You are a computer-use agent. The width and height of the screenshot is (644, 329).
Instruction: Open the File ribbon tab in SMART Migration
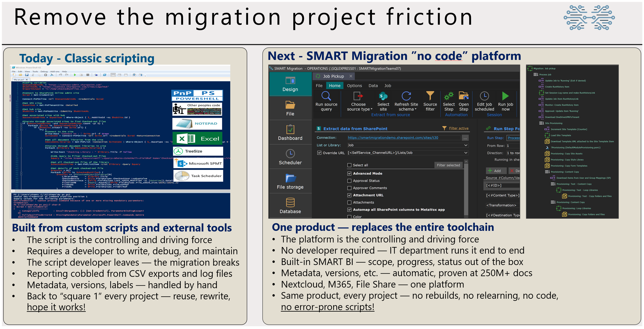pyautogui.click(x=319, y=86)
